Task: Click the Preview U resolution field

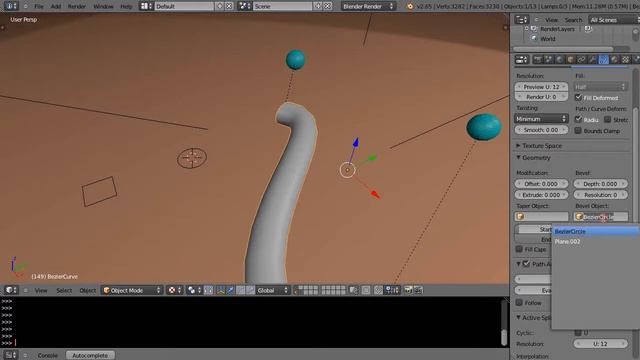Action: tap(541, 87)
